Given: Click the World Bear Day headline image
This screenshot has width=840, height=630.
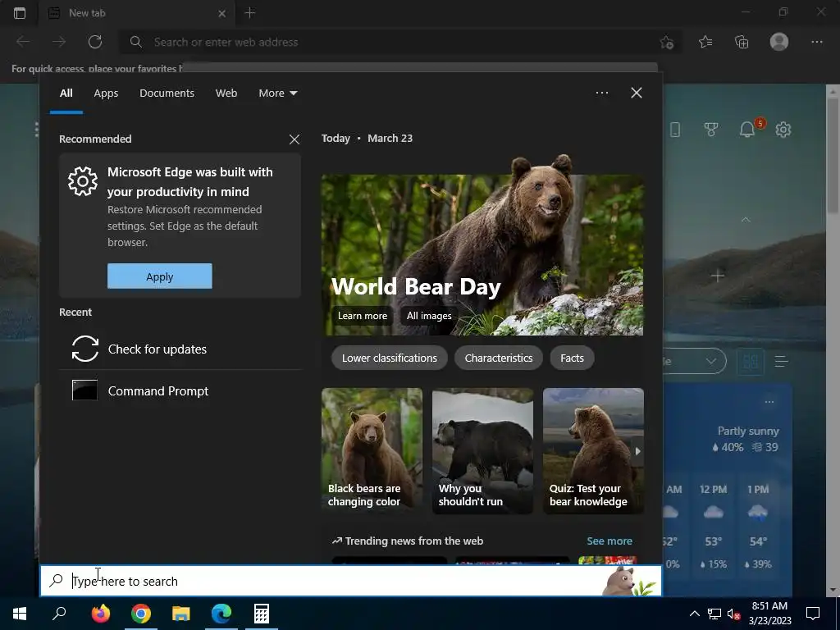Looking at the screenshot, I should click(482, 245).
